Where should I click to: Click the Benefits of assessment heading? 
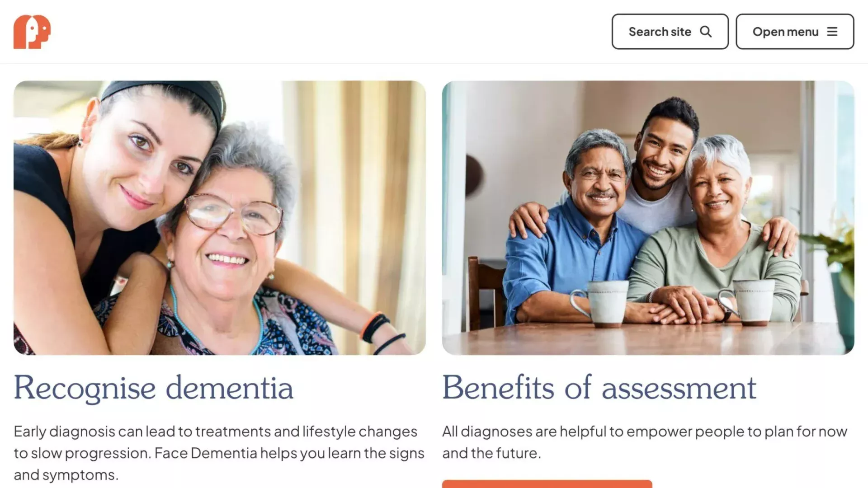[x=599, y=388]
